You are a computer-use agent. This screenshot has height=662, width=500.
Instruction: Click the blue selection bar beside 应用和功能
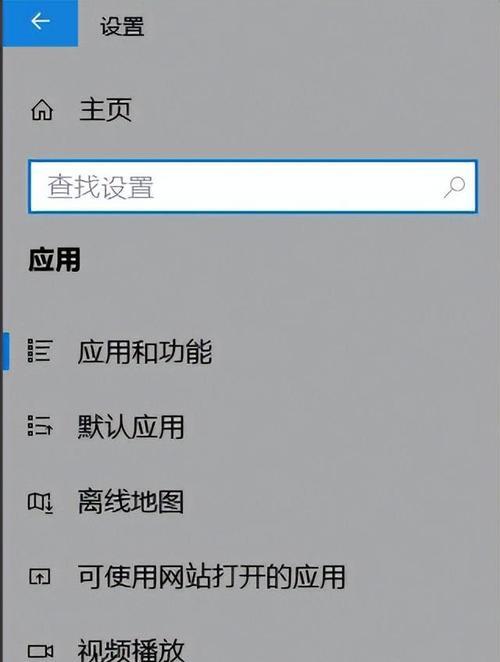(6, 351)
